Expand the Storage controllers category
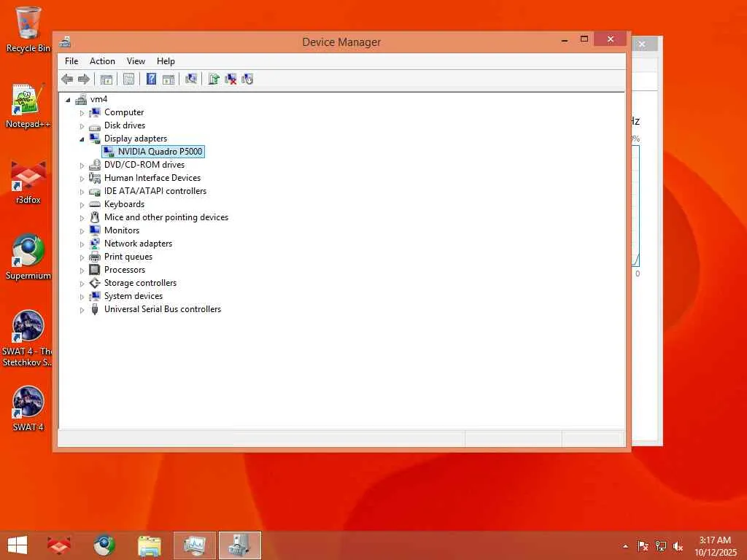This screenshot has height=560, width=747. click(x=82, y=284)
